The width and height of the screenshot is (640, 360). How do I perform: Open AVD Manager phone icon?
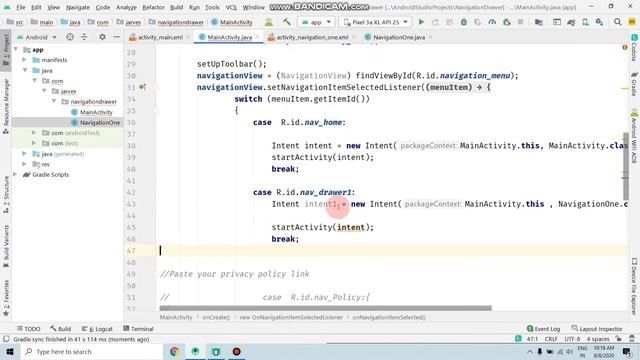click(585, 22)
